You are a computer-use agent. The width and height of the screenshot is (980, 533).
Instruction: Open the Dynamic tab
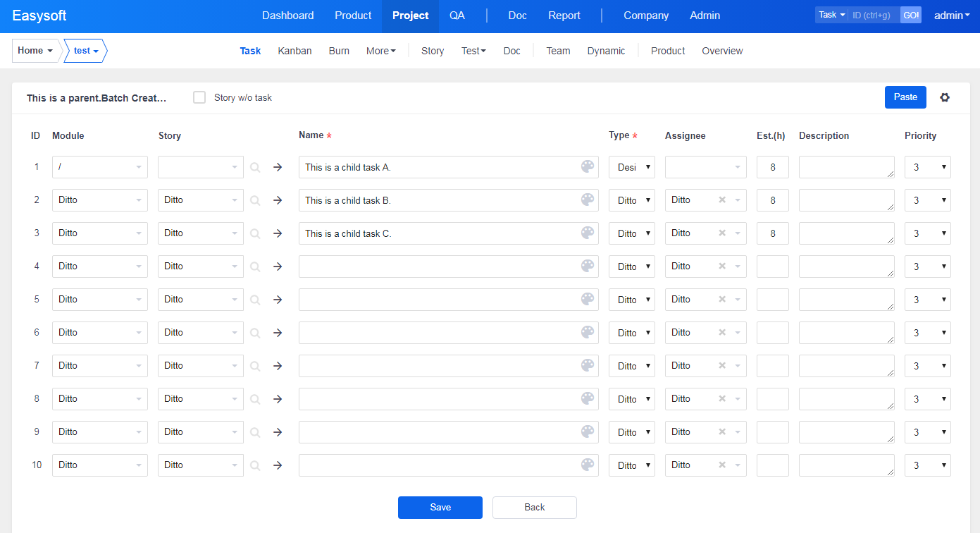(x=606, y=51)
